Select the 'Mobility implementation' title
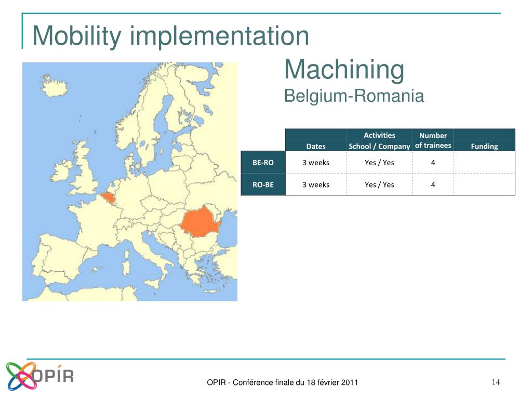Viewport: 532px width, 399px height. [170, 36]
